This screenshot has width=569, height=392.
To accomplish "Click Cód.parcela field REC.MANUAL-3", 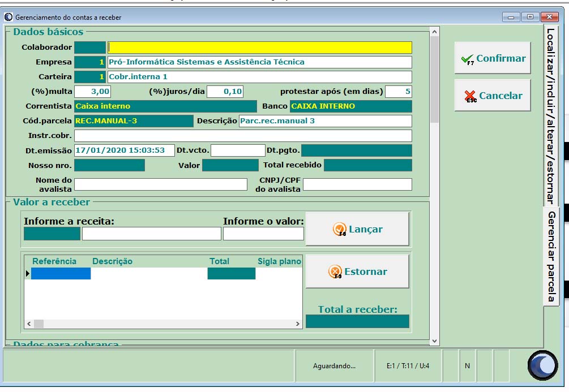I will [x=134, y=121].
